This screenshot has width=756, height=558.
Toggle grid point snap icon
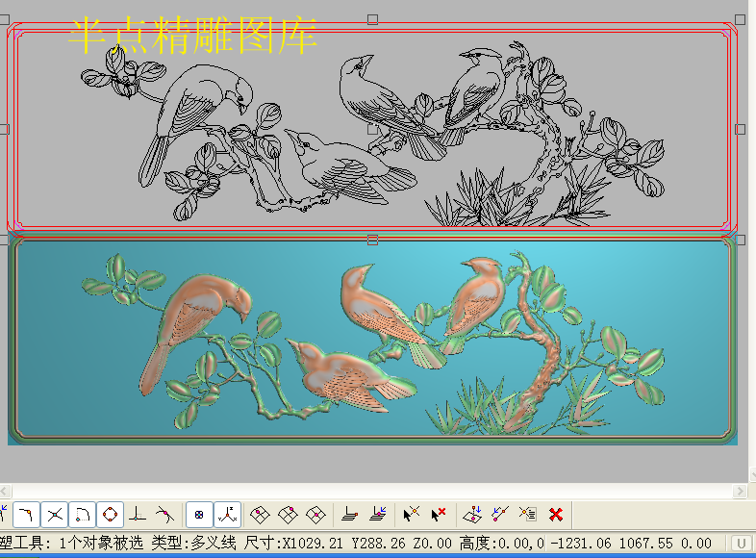[199, 515]
